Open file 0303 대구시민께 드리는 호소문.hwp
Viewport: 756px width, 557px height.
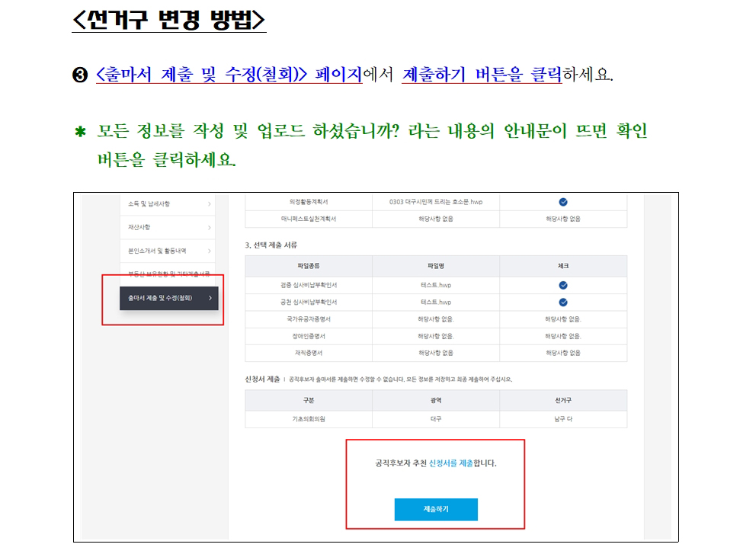435,202
